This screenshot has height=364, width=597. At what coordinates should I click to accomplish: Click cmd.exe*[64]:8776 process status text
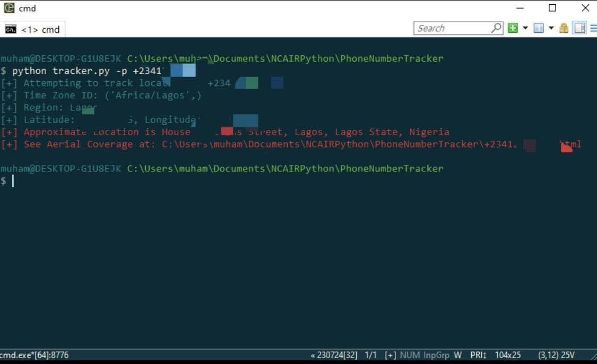pos(34,355)
